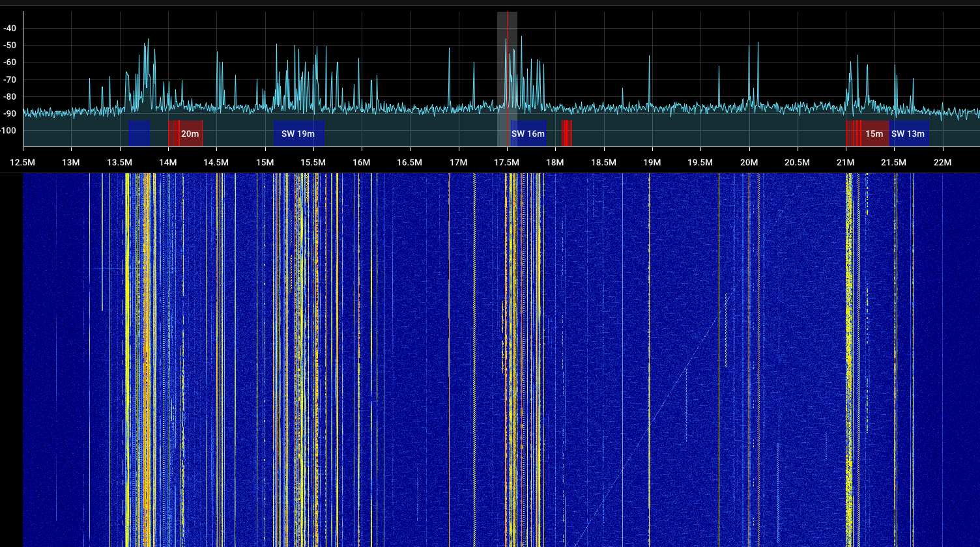Screen dimensions: 980x547
Task: Tune to the 14.5M frequency label
Action: (x=216, y=162)
